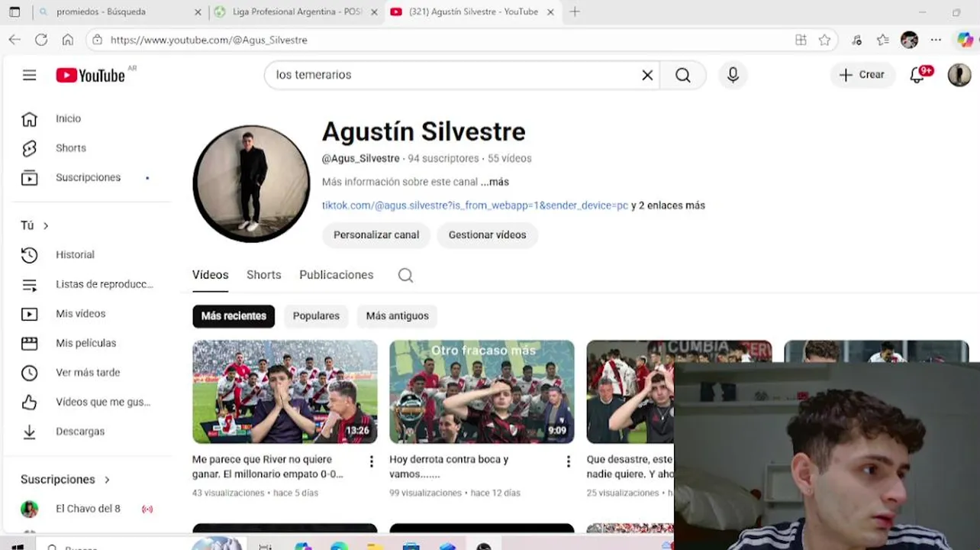Show the y 2 enlaces más
980x550 pixels.
coord(668,205)
